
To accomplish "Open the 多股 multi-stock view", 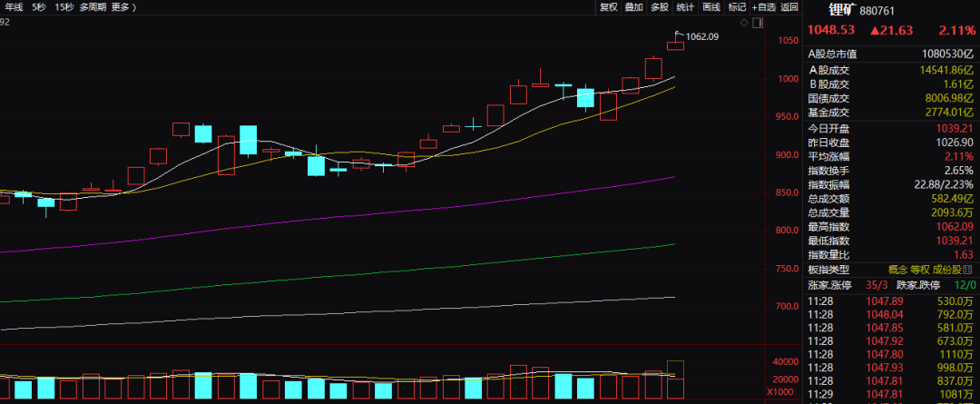I will tap(659, 7).
